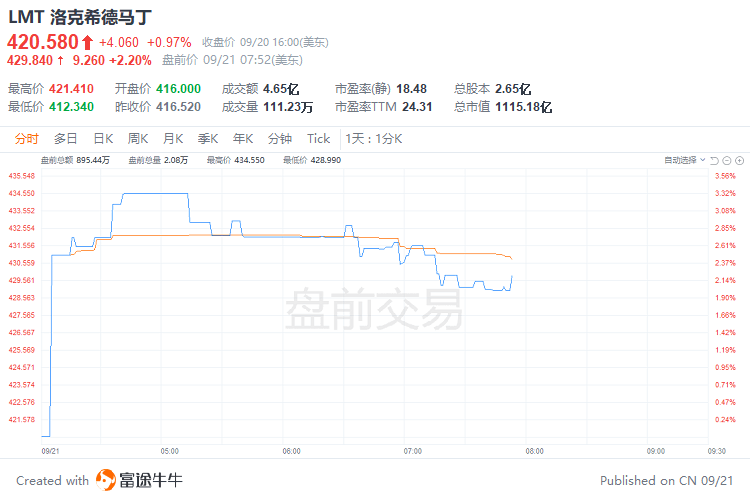Click the 07:00 time axis label

[413, 451]
